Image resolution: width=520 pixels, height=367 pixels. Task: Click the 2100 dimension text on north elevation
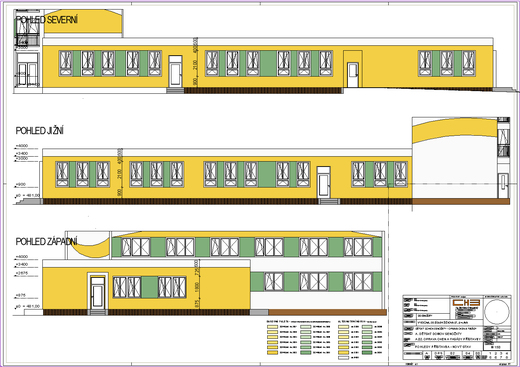coord(195,63)
